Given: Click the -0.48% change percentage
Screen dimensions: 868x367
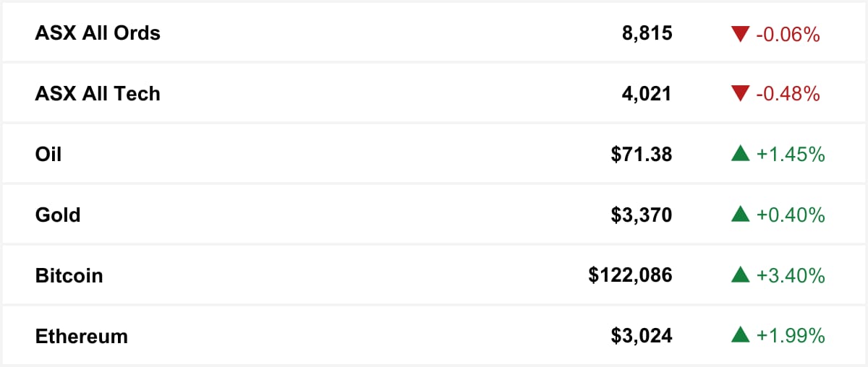Looking at the screenshot, I should pos(788,94).
